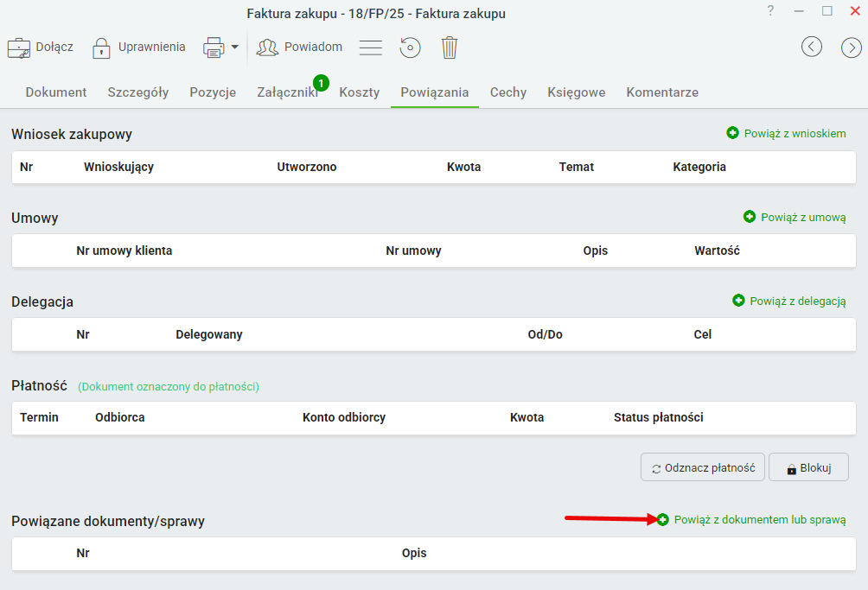Open the help question mark
Screen dimensions: 868x590
[770, 10]
